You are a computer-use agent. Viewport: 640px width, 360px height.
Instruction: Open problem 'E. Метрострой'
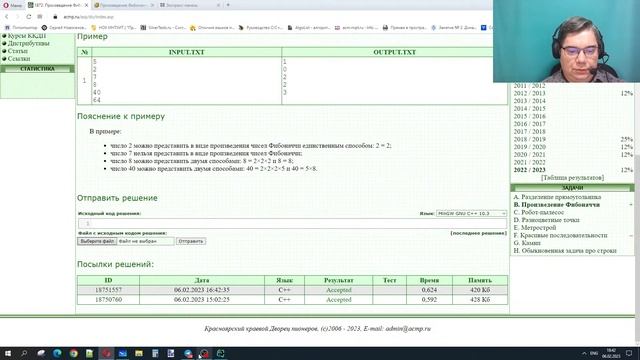[535, 228]
